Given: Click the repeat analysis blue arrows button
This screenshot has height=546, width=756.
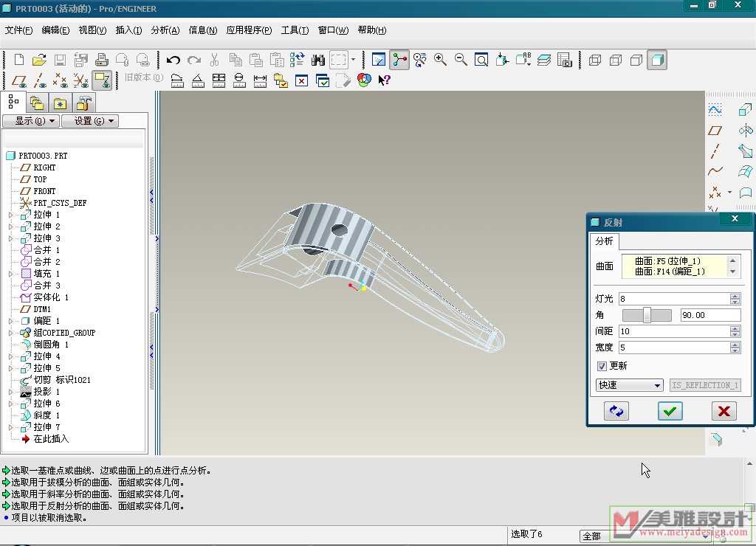Looking at the screenshot, I should point(616,411).
